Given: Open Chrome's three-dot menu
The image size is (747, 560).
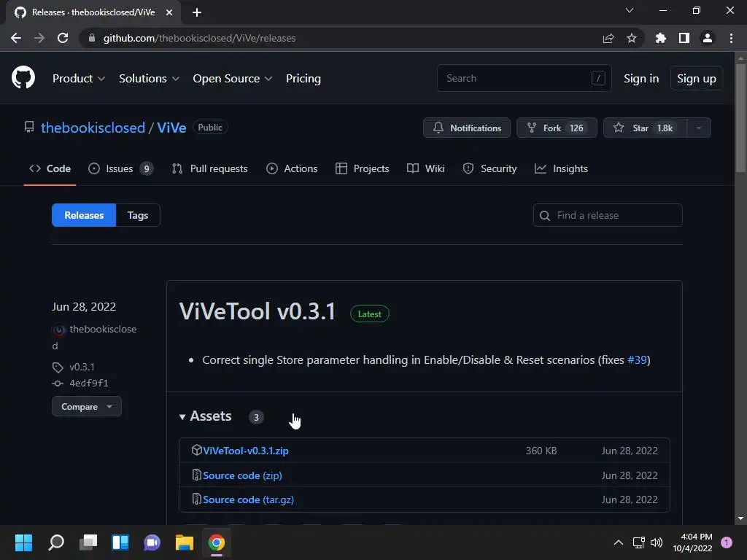Looking at the screenshot, I should point(731,38).
